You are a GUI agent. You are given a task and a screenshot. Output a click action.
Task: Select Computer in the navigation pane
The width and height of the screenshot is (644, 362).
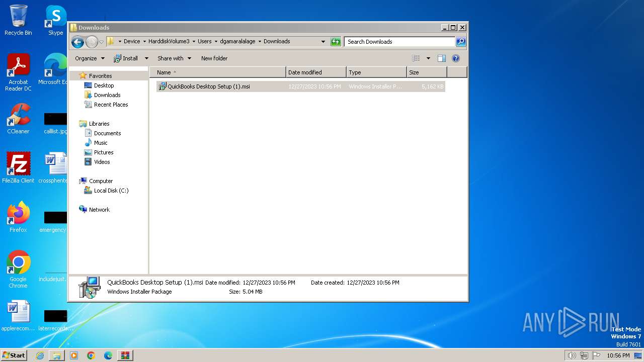[x=101, y=181]
